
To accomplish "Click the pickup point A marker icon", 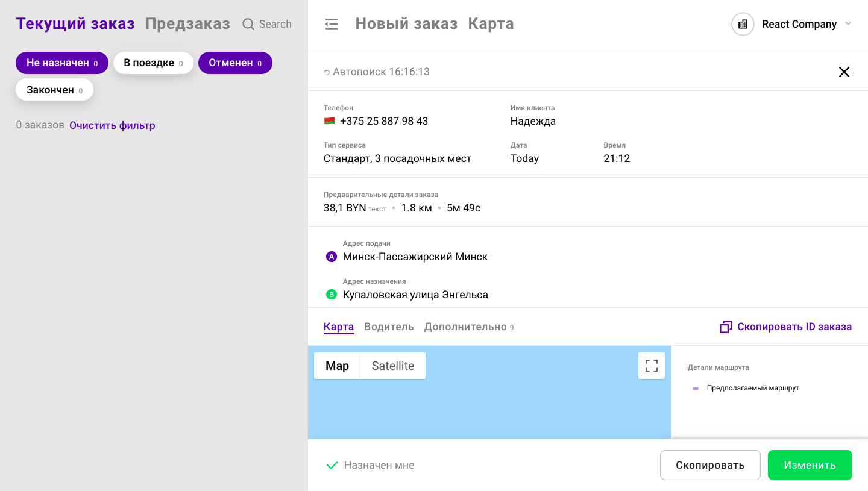I will [331, 257].
